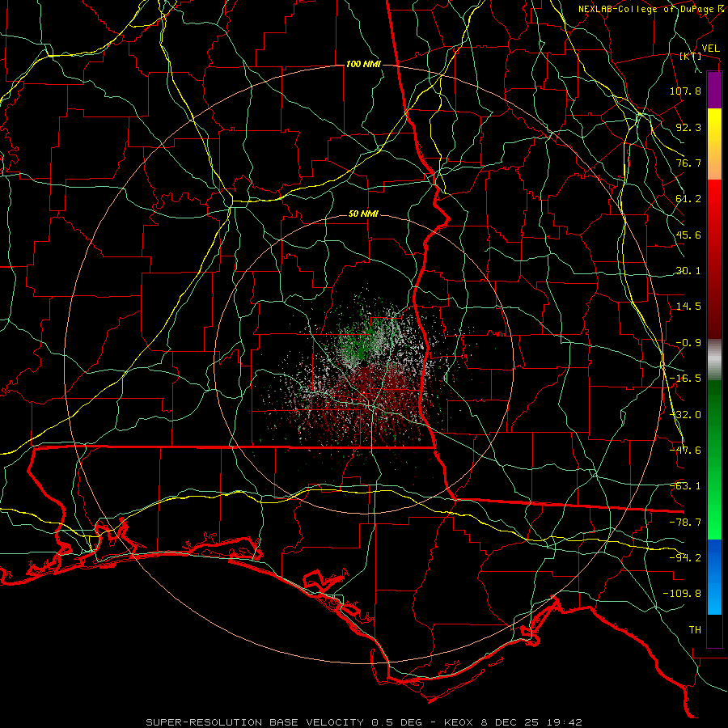Click the VEL legend title
The width and height of the screenshot is (728, 728).
pyautogui.click(x=710, y=49)
